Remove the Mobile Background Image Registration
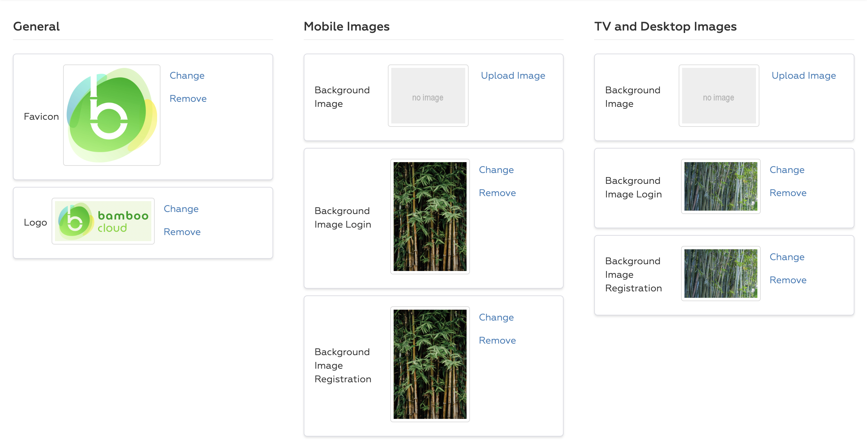 coord(497,341)
